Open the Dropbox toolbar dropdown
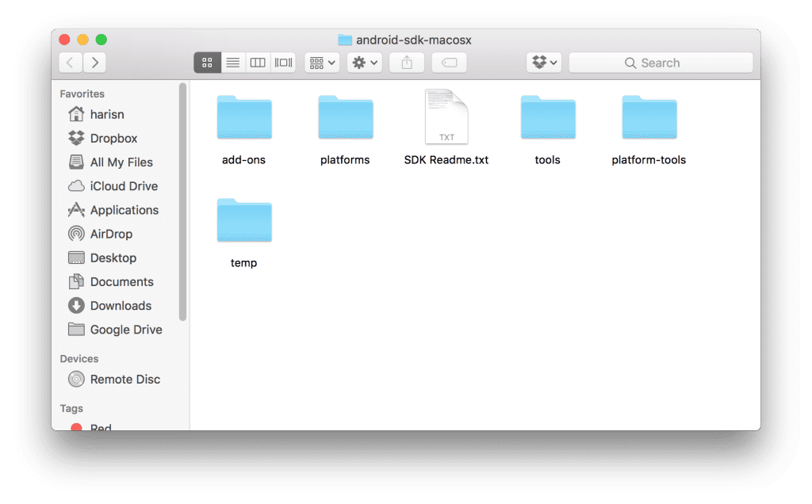 coord(543,62)
